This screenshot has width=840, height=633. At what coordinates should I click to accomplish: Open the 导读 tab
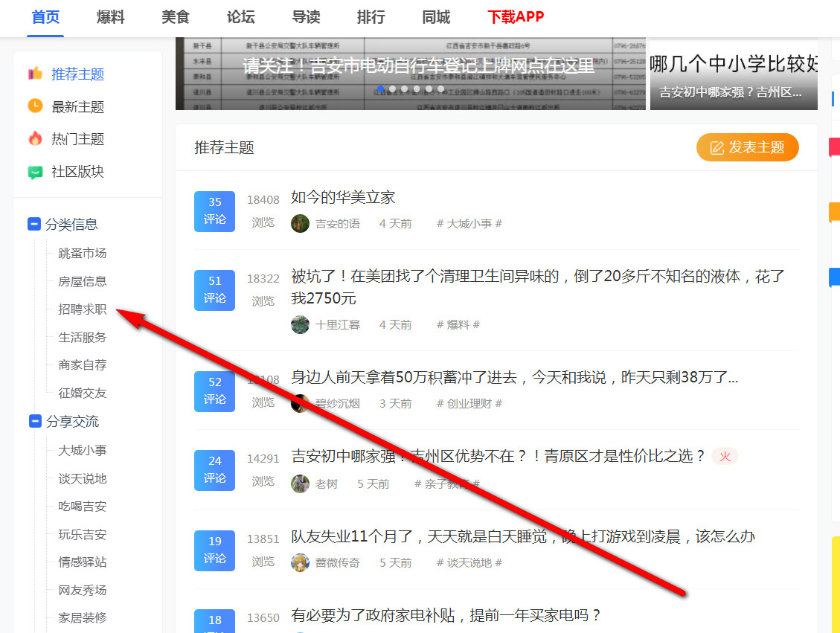[306, 17]
